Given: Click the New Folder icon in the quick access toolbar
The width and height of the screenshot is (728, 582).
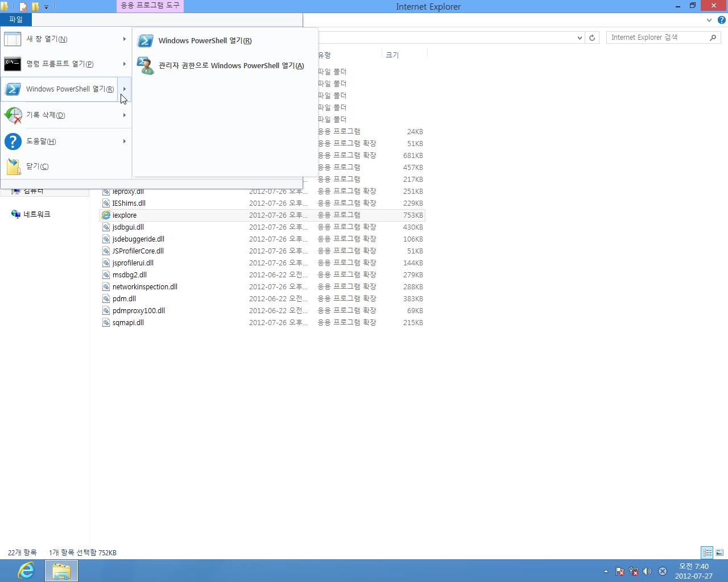Looking at the screenshot, I should (x=35, y=7).
